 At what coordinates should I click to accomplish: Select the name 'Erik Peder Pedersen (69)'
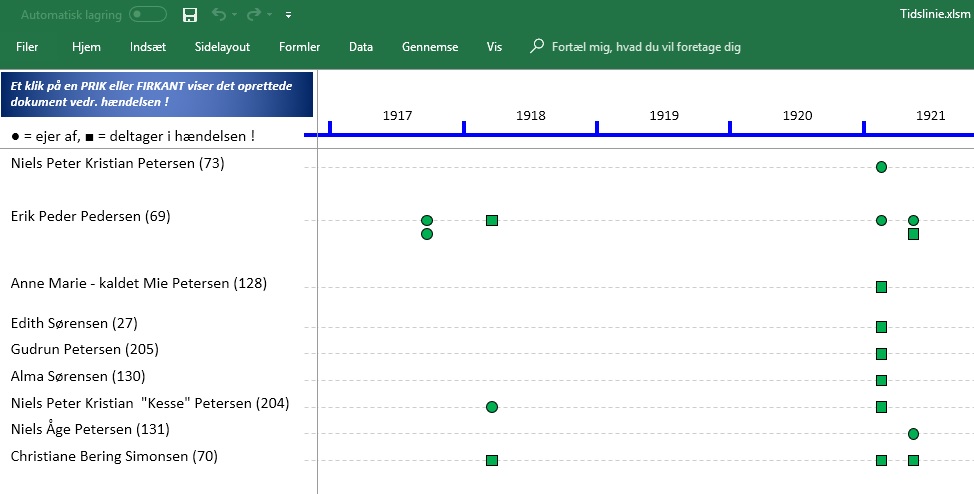[x=91, y=216]
